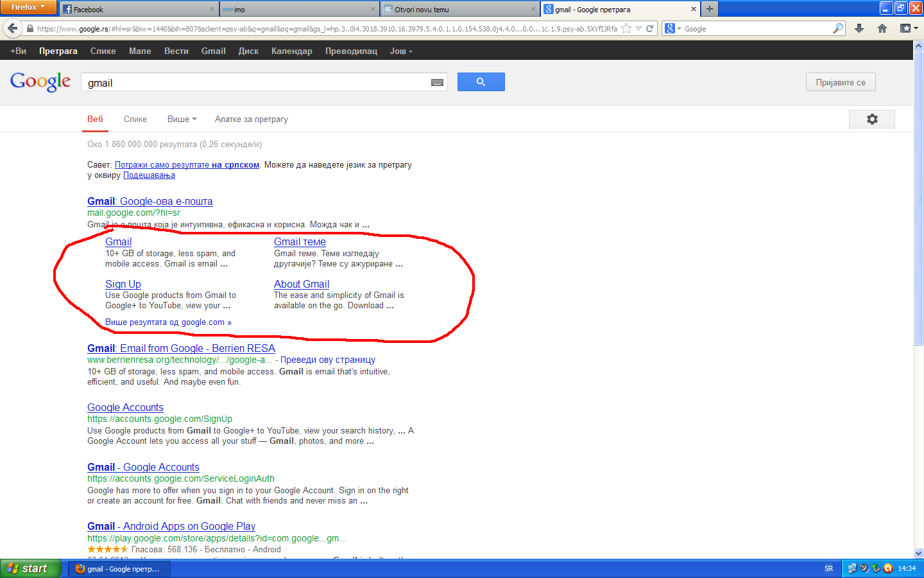Open the Потражи само резултате на српском link

point(187,165)
